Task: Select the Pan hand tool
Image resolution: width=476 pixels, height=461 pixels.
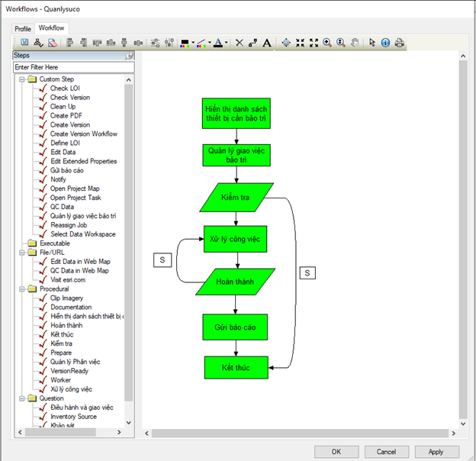Action: pyautogui.click(x=355, y=43)
